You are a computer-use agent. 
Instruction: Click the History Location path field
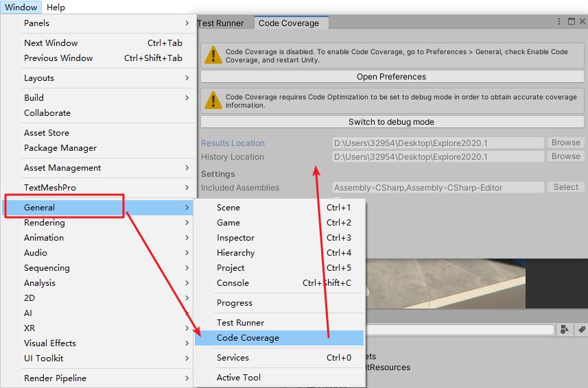[438, 157]
